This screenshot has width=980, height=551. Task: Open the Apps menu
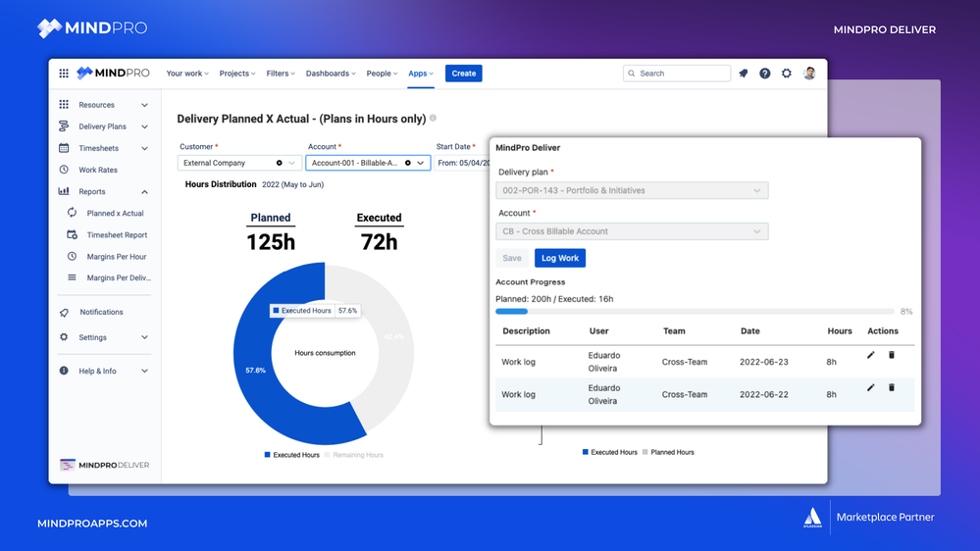click(421, 74)
